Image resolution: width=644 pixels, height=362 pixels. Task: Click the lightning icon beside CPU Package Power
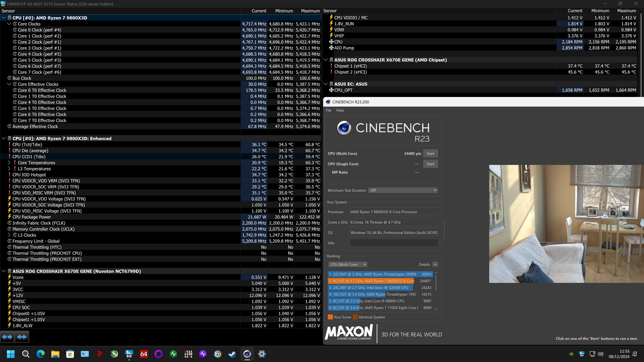pos(10,217)
